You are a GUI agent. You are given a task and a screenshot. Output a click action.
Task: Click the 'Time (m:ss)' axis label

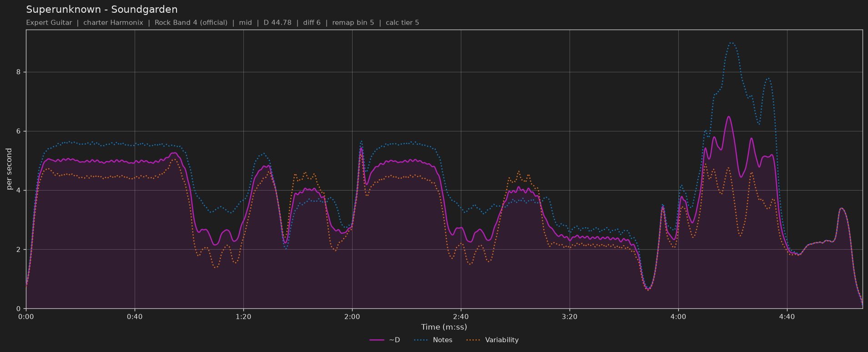(444, 327)
